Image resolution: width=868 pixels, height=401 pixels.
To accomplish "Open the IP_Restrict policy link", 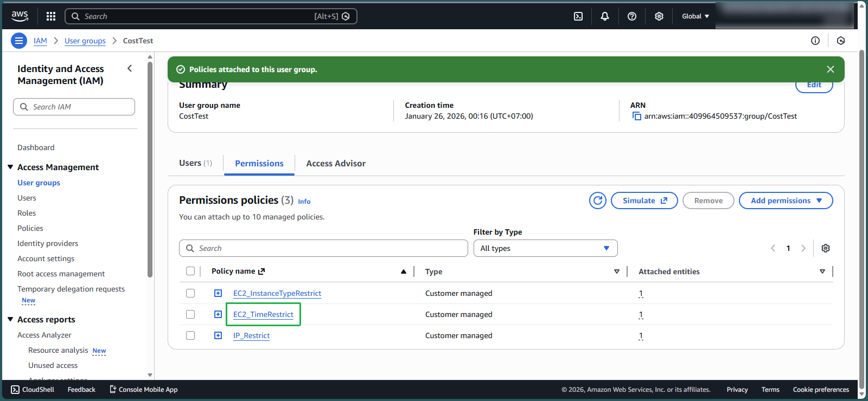I will 251,335.
